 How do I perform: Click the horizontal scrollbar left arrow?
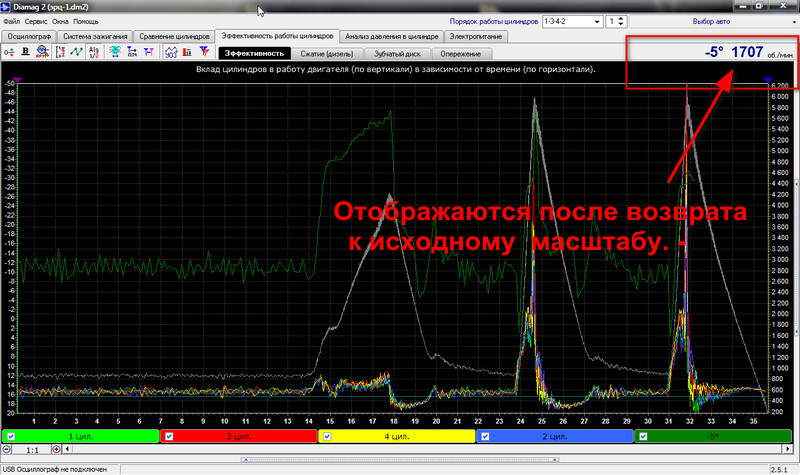pos(67,449)
